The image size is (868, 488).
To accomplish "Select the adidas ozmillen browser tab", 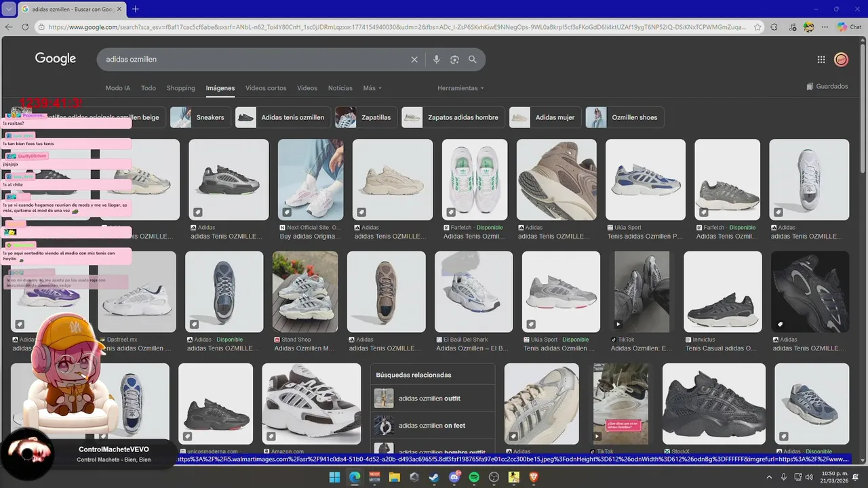I will click(x=71, y=9).
